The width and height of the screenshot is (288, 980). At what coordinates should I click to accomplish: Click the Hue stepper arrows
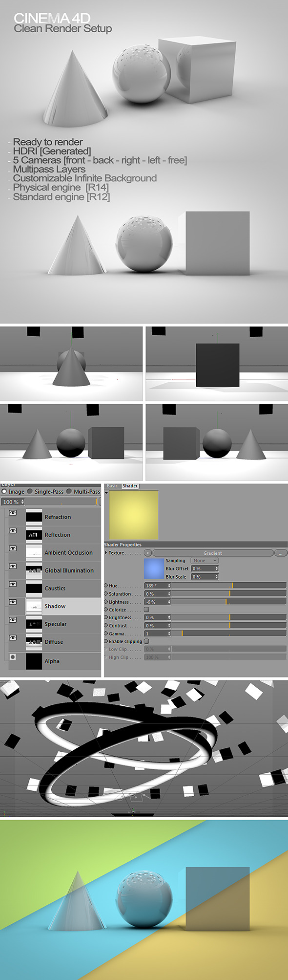(x=169, y=586)
